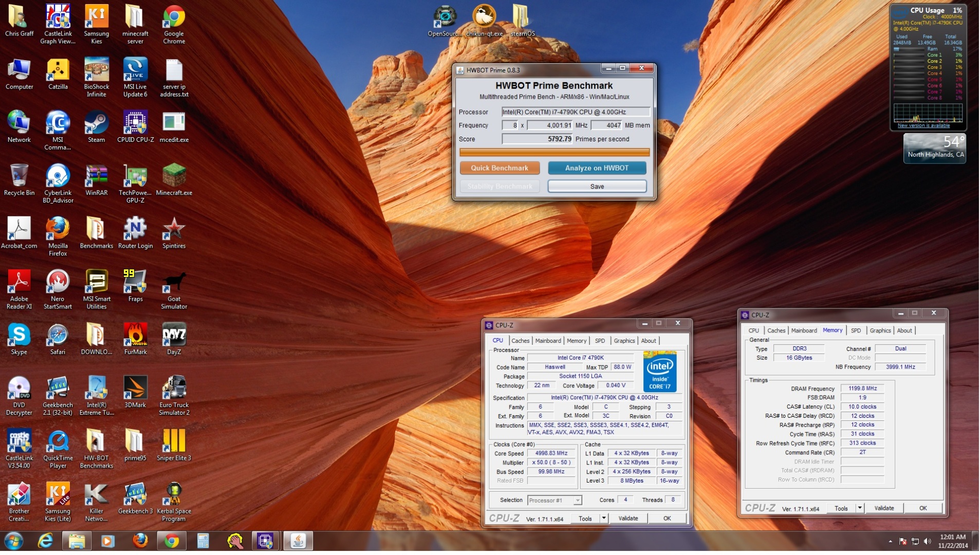Click the CPU Usage gadget graph
Viewport: 980px width, 555px height.
(928, 113)
